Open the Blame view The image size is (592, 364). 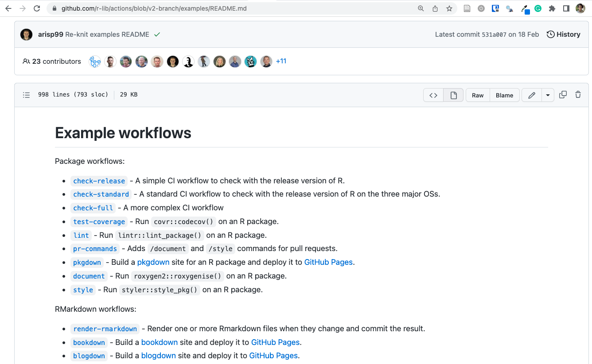[504, 95]
